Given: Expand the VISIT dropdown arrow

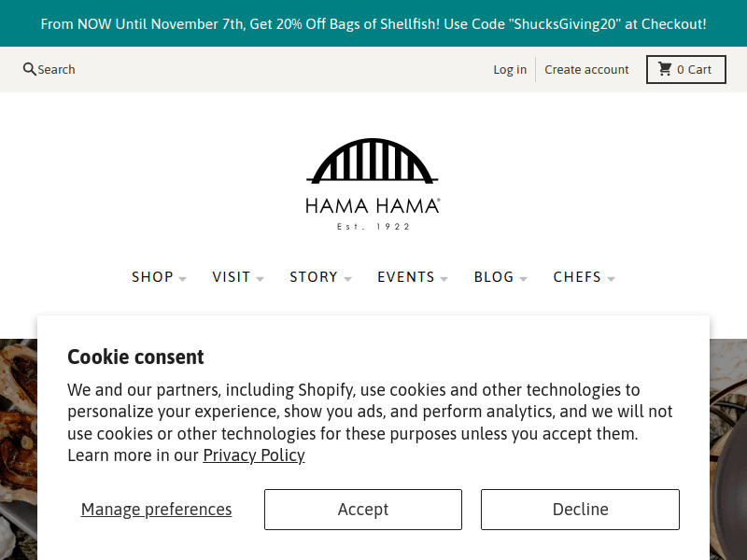Looking at the screenshot, I should (260, 278).
